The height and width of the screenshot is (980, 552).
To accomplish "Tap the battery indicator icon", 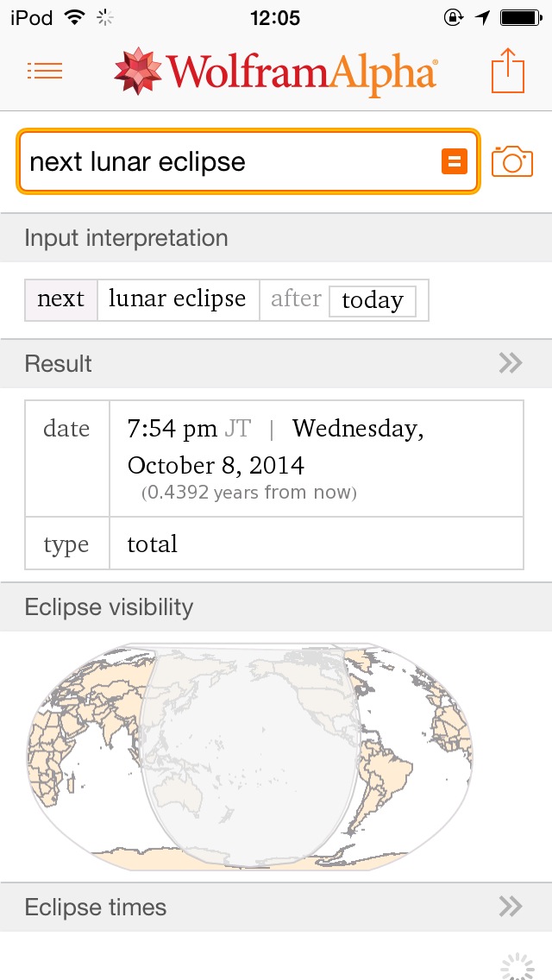I will (x=520, y=17).
